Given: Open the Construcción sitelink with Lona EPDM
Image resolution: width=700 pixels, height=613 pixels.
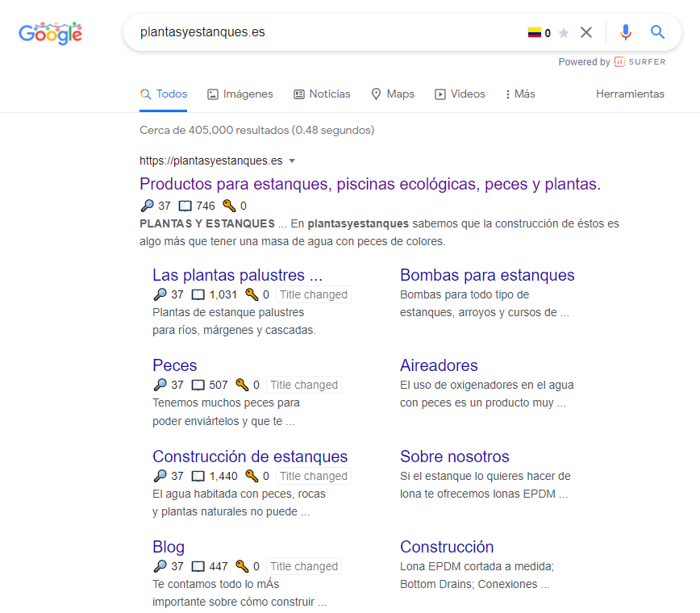Looking at the screenshot, I should coord(447,547).
